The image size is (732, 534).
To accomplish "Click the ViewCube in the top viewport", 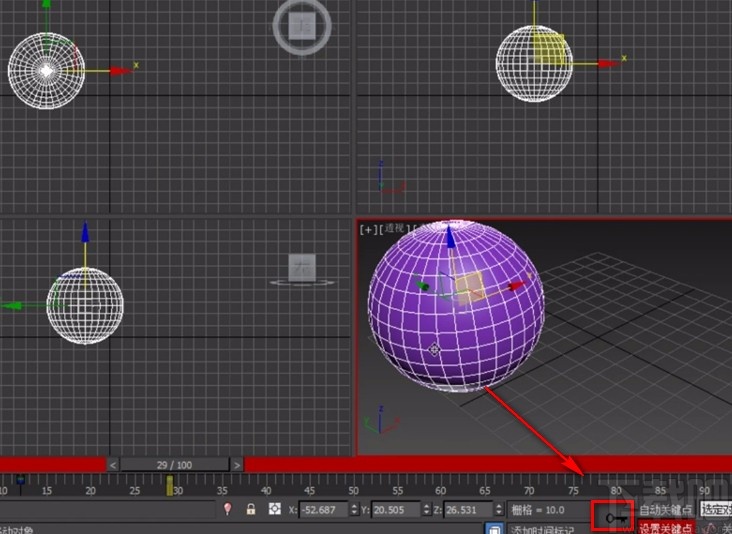I will point(302,26).
